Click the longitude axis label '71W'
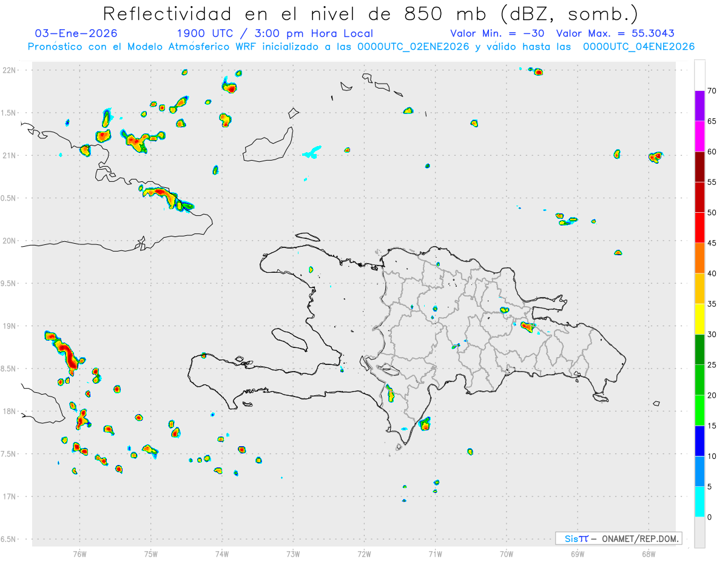Viewport: 728px width, 562px height. pyautogui.click(x=435, y=554)
